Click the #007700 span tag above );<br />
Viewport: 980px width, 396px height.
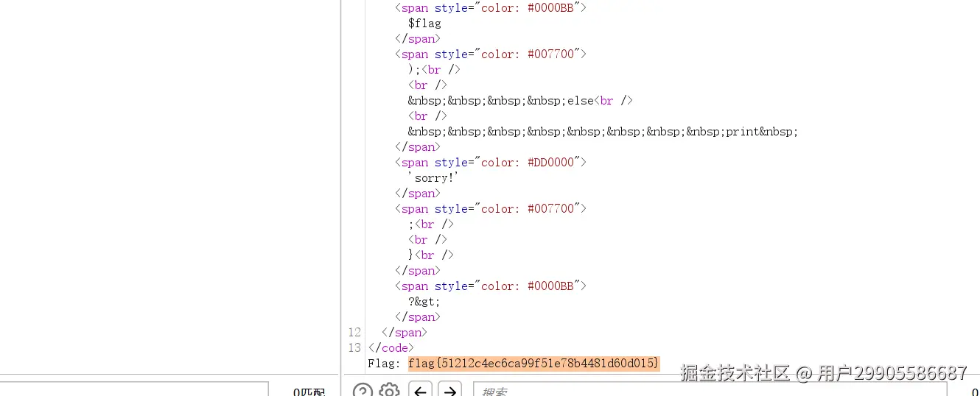(490, 54)
